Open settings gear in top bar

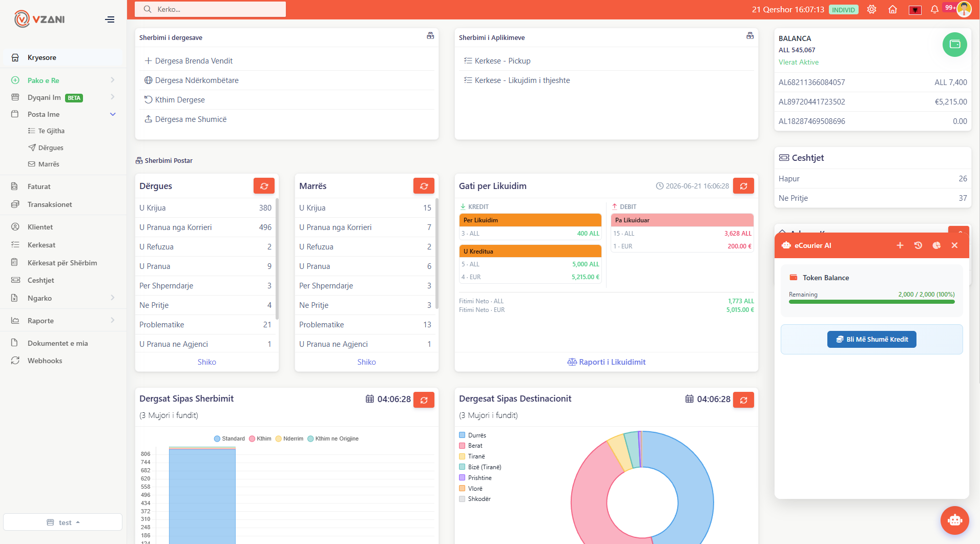click(x=871, y=9)
